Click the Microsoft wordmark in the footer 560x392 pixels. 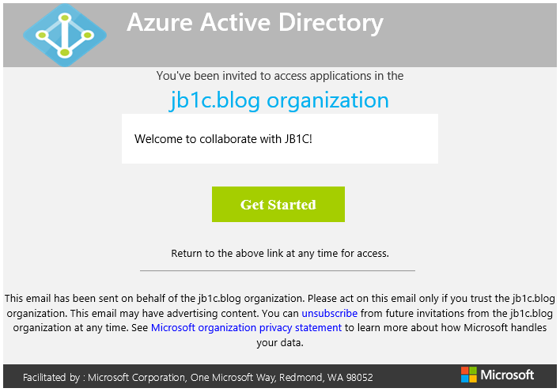pyautogui.click(x=508, y=375)
